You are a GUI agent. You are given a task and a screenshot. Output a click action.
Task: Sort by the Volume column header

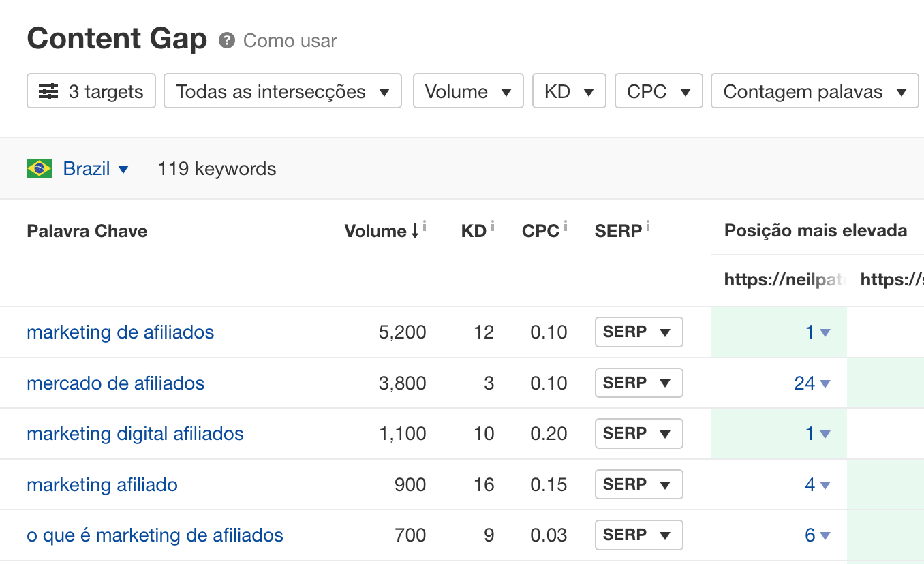375,231
